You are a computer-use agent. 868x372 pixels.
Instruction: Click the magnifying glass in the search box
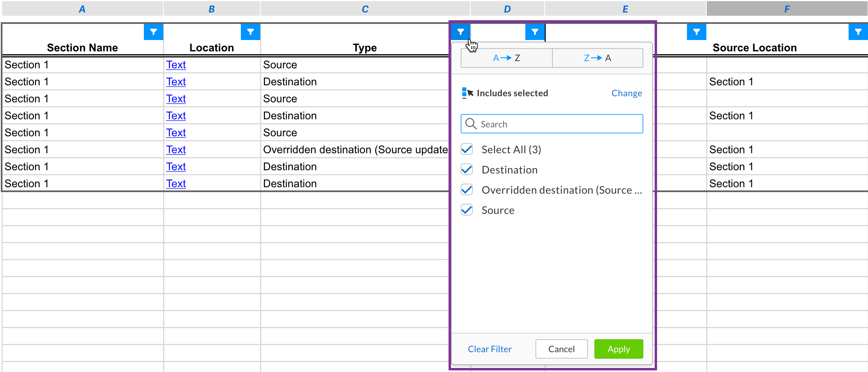point(471,124)
